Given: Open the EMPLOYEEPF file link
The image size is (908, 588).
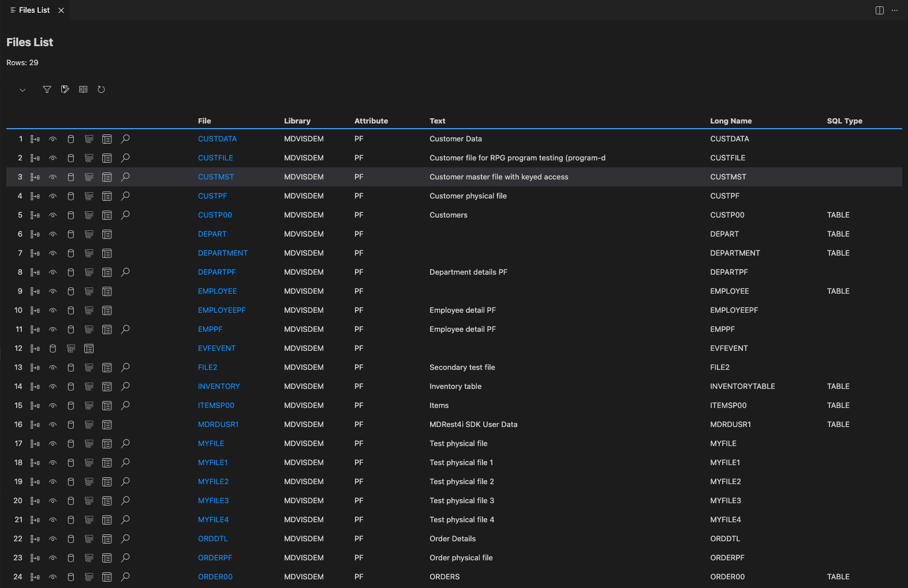Looking at the screenshot, I should coord(222,310).
